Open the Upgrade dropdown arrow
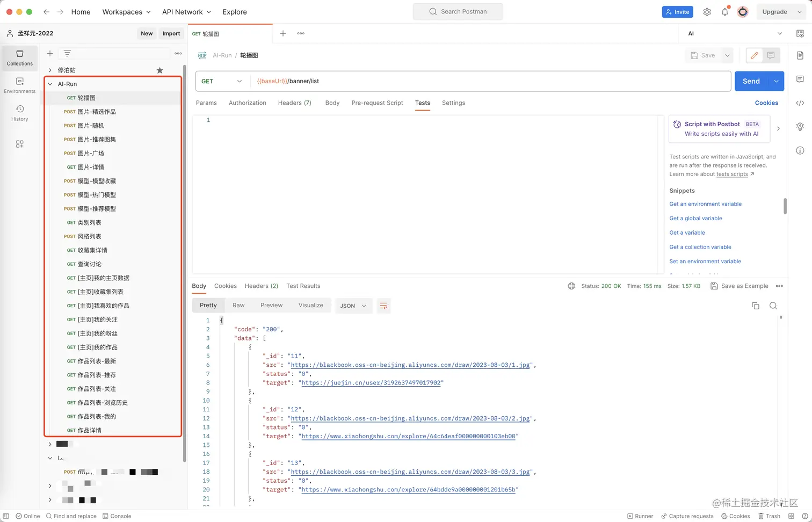Screen dimensions: 812x522 click(800, 12)
